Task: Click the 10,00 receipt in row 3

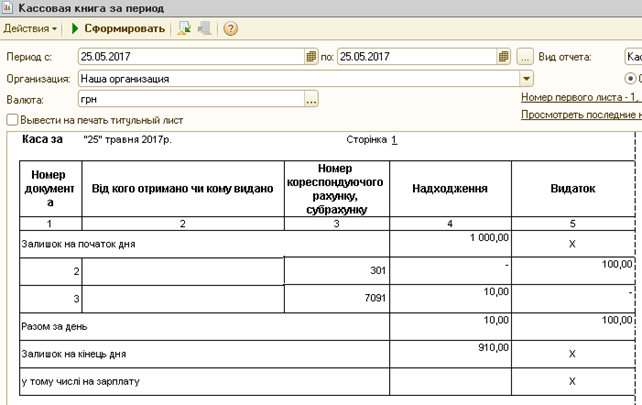Action: point(450,298)
